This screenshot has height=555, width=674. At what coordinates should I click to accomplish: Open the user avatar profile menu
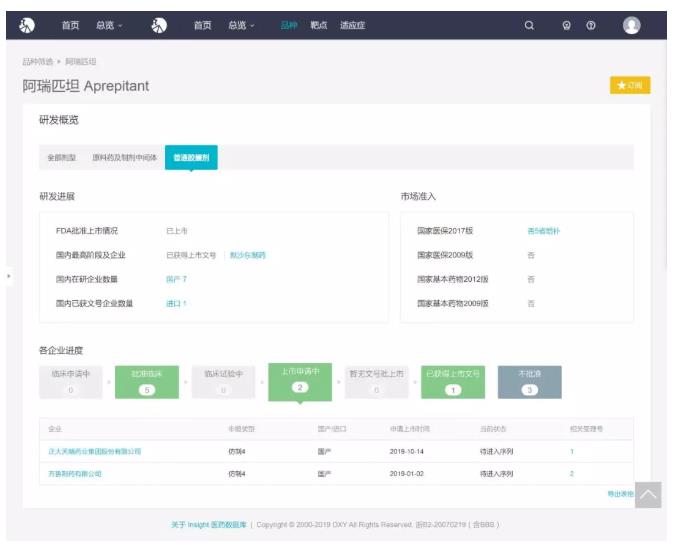click(x=631, y=25)
